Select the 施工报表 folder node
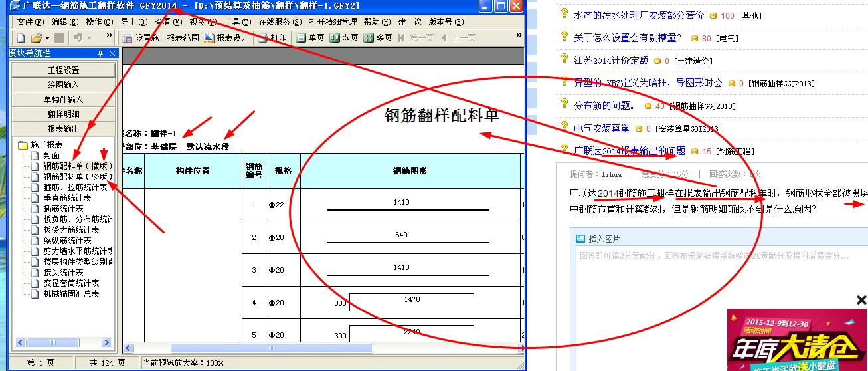 pos(47,144)
